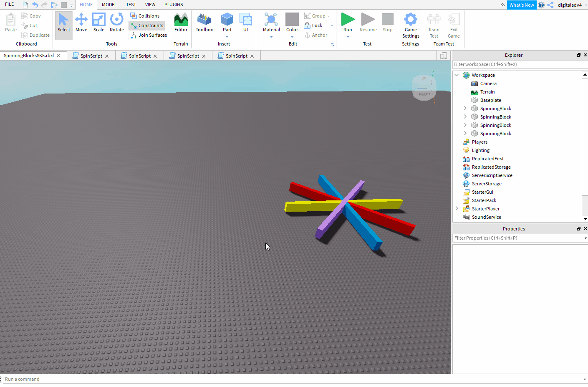This screenshot has width=588, height=387.
Task: Expand the second SpinningBlock node
Action: (x=465, y=117)
